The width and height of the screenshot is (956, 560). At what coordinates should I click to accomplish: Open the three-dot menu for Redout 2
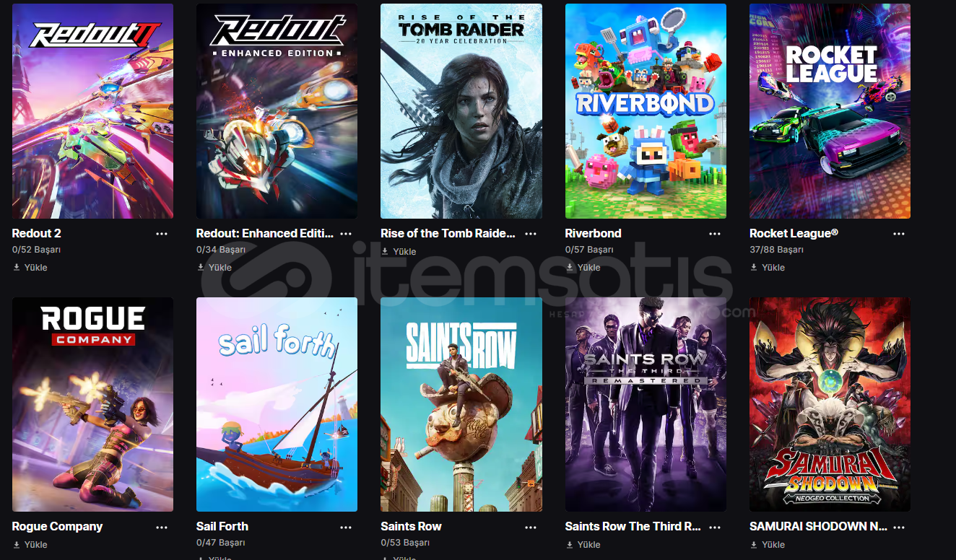pyautogui.click(x=162, y=234)
